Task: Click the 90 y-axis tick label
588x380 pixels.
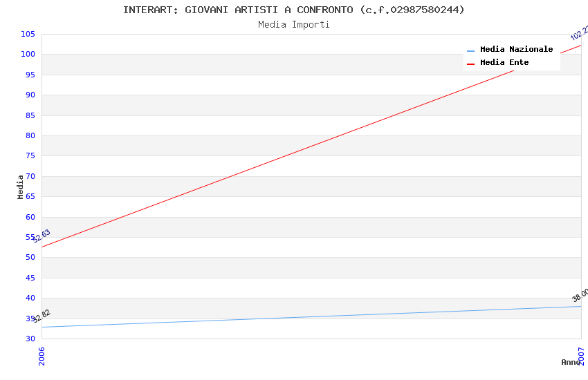Action: [x=30, y=95]
